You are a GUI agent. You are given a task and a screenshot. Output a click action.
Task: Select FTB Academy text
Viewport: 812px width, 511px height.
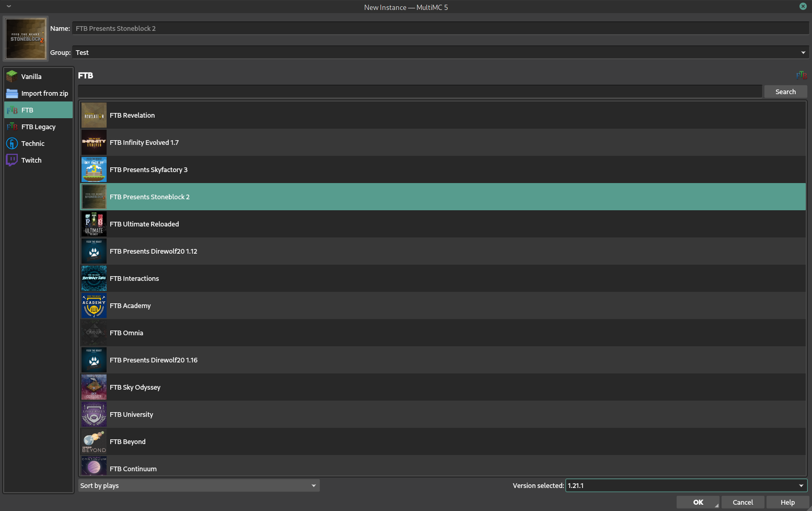click(x=130, y=305)
